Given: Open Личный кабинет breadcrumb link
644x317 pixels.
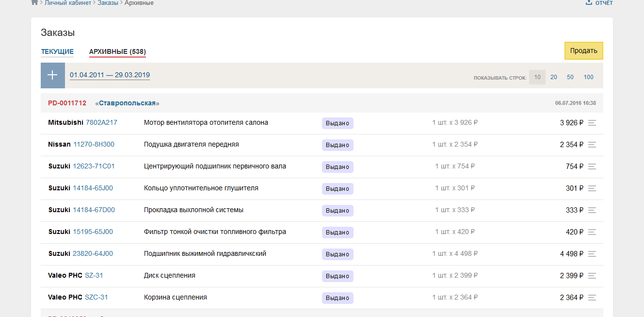Looking at the screenshot, I should (68, 3).
